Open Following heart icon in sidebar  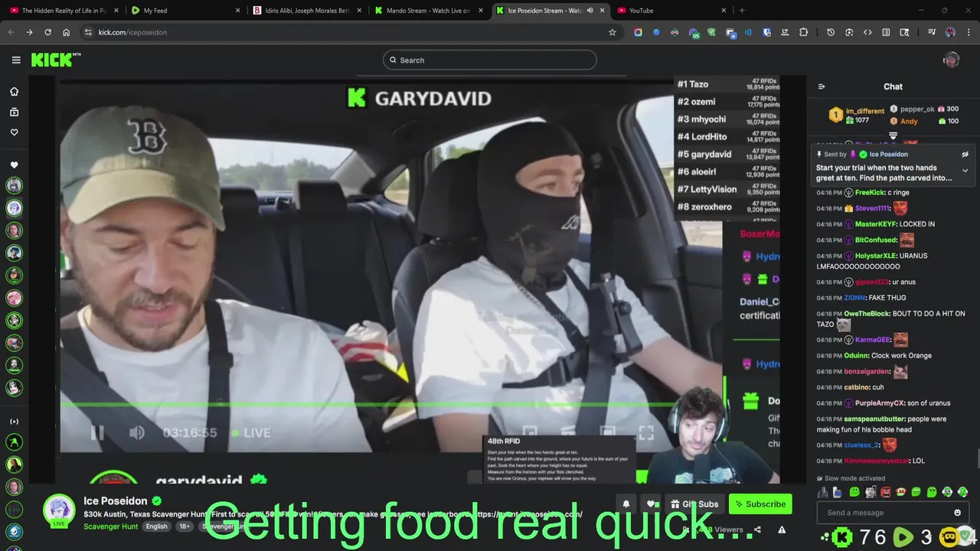coord(14,132)
